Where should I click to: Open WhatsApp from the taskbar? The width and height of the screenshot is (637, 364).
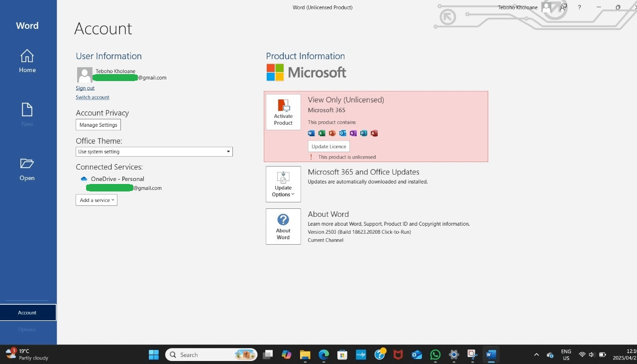coord(435,355)
